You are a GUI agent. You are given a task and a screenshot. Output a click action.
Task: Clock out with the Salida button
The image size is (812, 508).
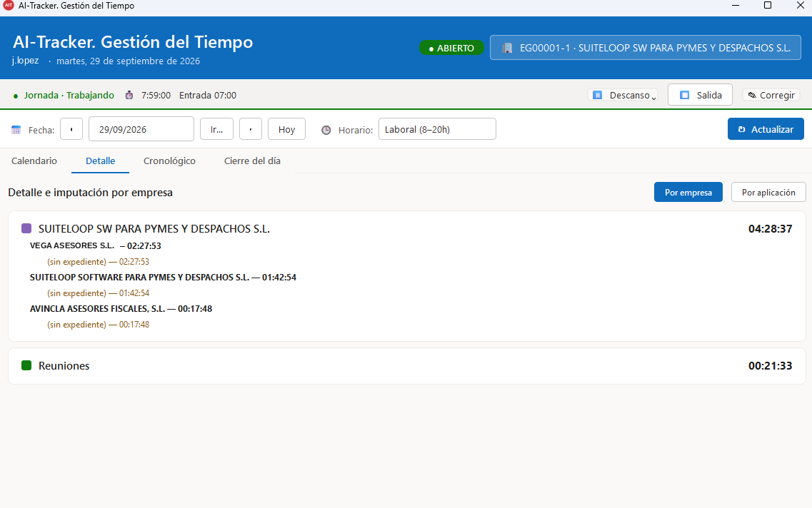coord(700,95)
